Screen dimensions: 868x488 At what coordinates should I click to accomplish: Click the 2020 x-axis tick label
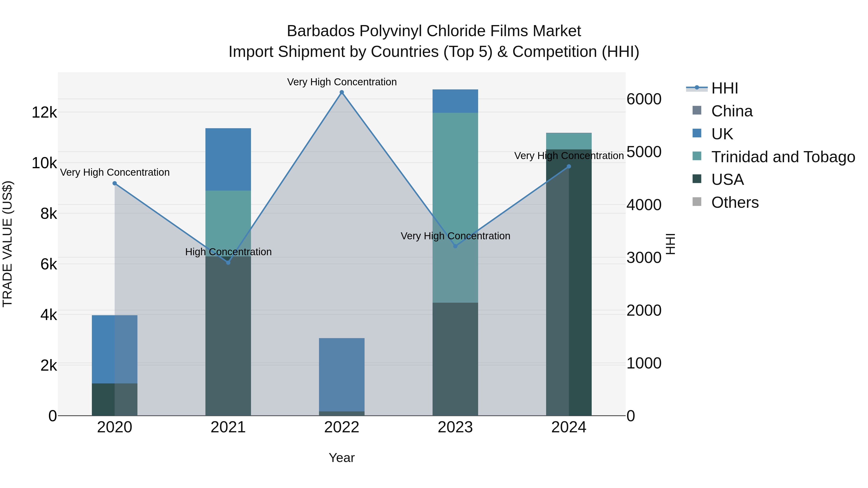pyautogui.click(x=115, y=427)
